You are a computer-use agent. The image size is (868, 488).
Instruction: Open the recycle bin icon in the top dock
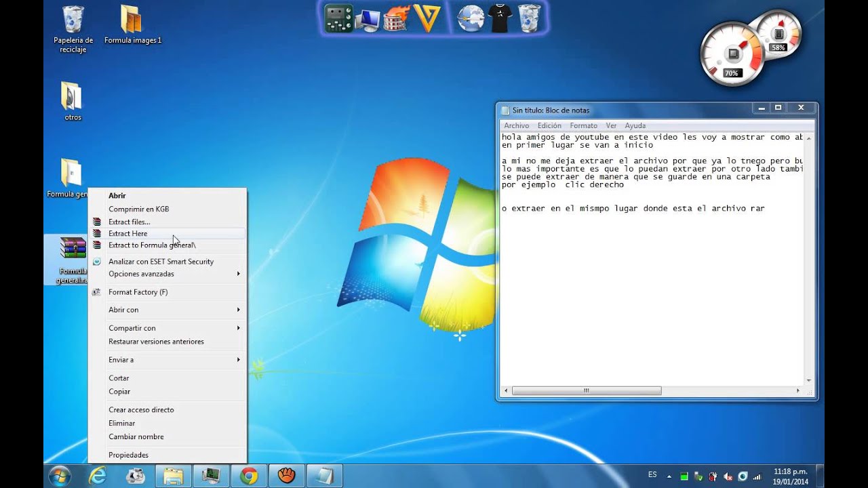click(x=529, y=18)
